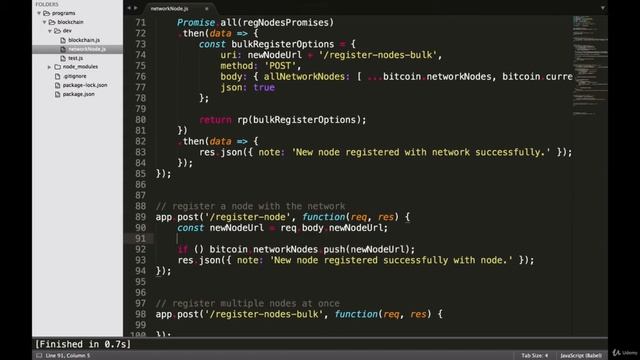Click the minimap code preview
Screen dimensions: 640x360
tap(589, 65)
